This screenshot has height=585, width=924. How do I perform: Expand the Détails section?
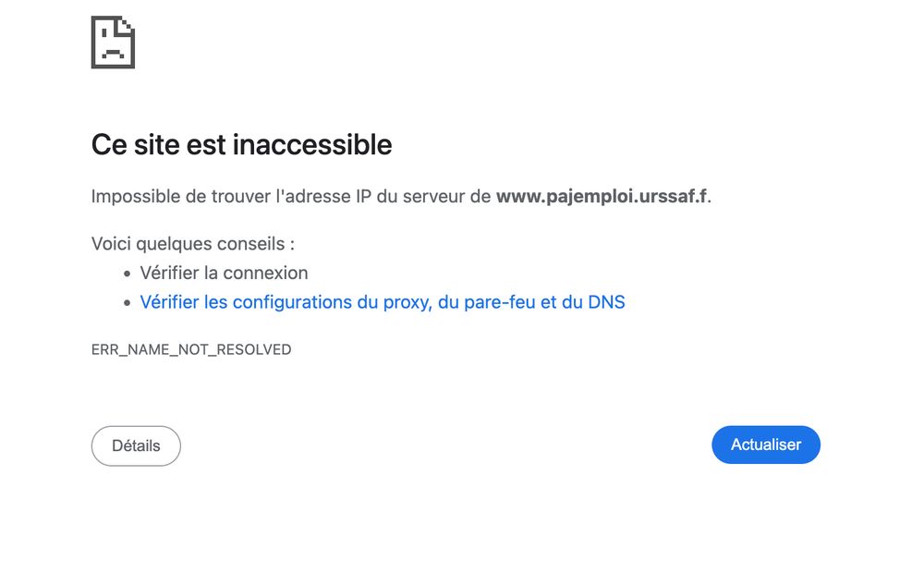pos(136,445)
